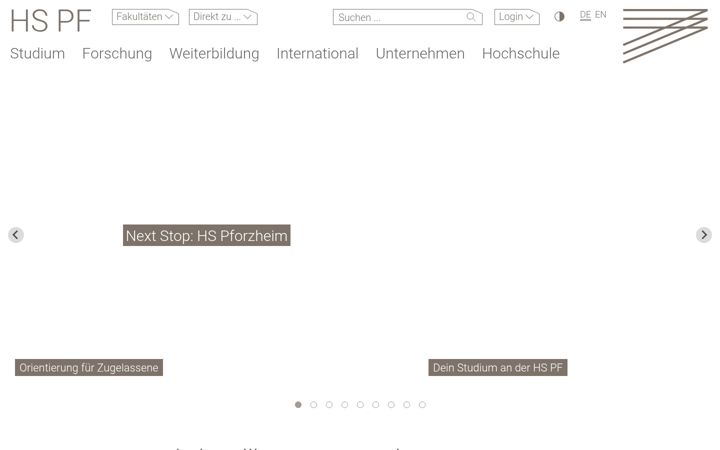This screenshot has height=450, width=720.
Task: Select the sixth carousel dot
Action: (x=376, y=405)
